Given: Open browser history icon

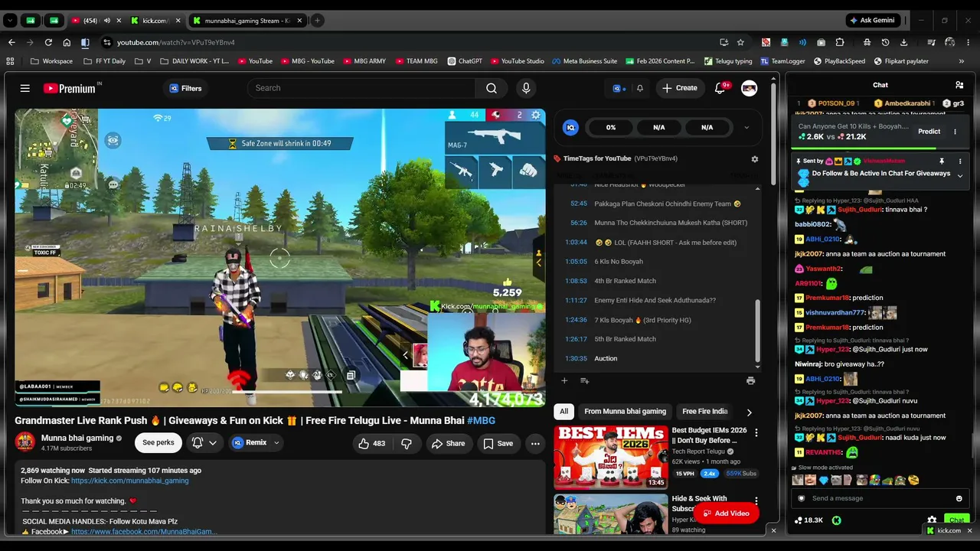Looking at the screenshot, I should point(886,43).
